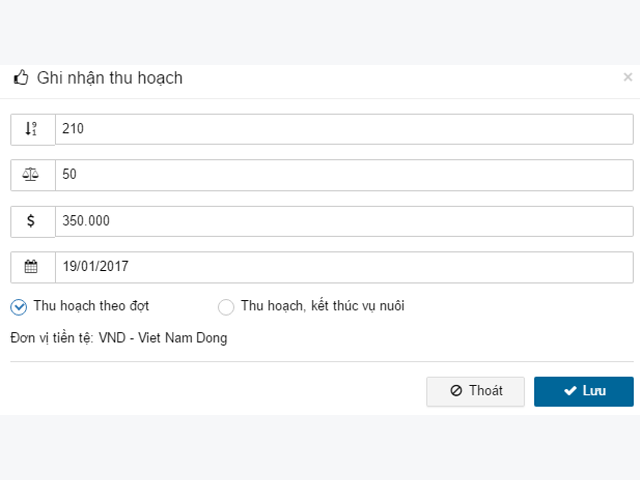Select the 'Thu hoạch theo đợt' radio option
Image resolution: width=640 pixels, height=480 pixels.
tap(19, 307)
